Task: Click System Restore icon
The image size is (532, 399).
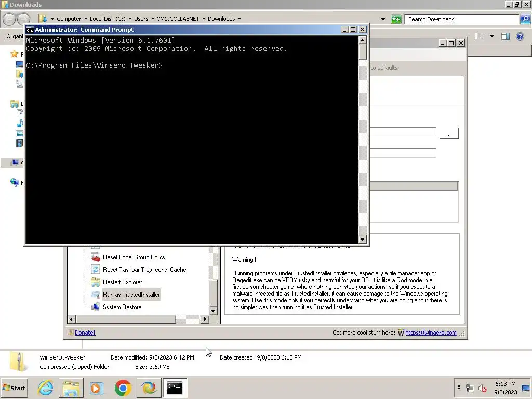Action: [x=96, y=307]
